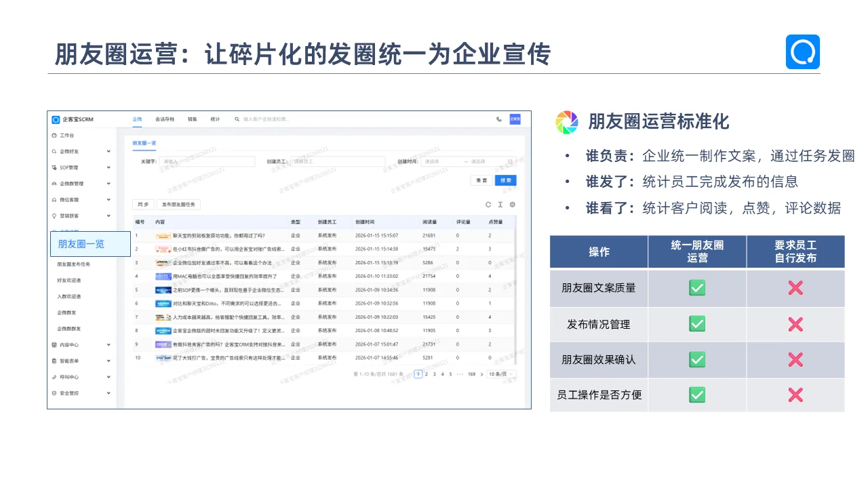The image size is (868, 488).
Task: Click the phone icon in header
Action: coord(499,119)
